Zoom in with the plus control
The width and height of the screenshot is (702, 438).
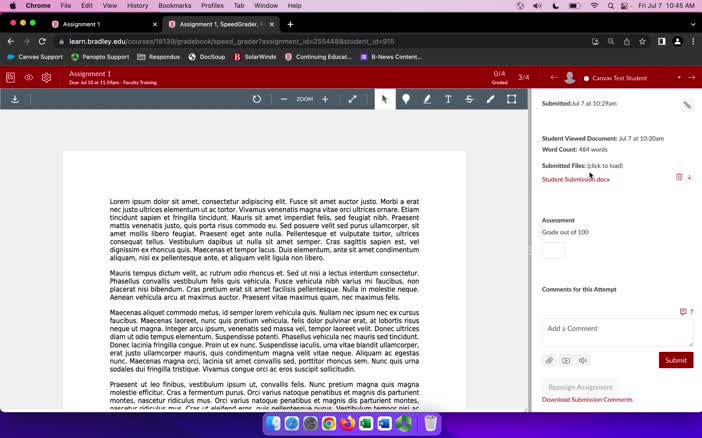[325, 99]
